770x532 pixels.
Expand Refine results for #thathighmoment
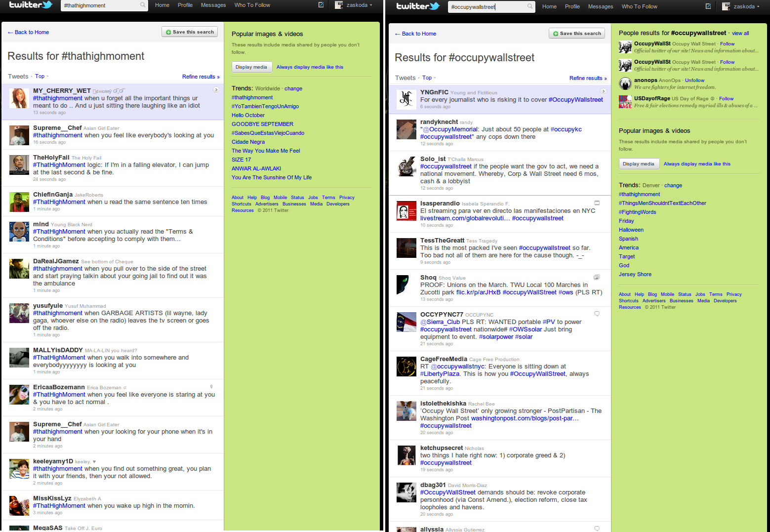pyautogui.click(x=201, y=77)
